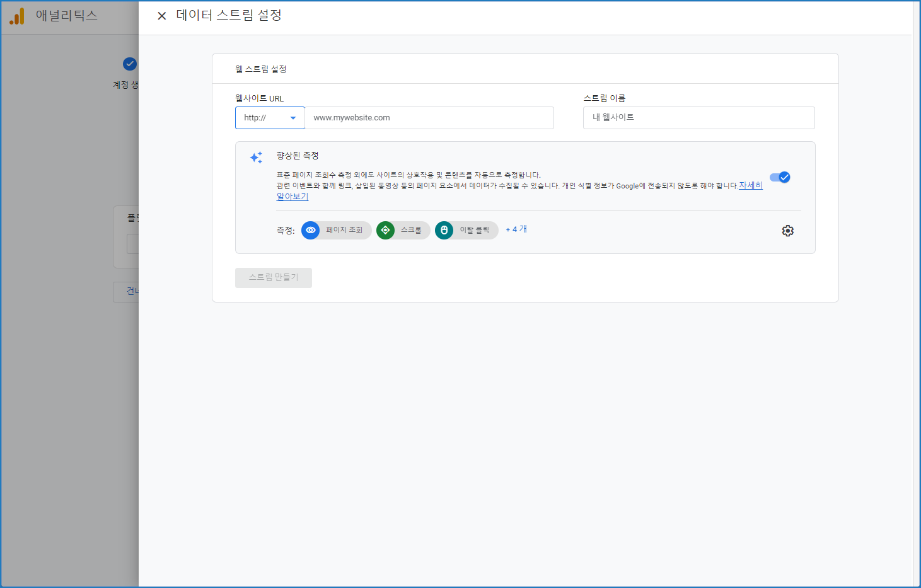
Task: Open the http:// protocol dropdown
Action: [269, 118]
